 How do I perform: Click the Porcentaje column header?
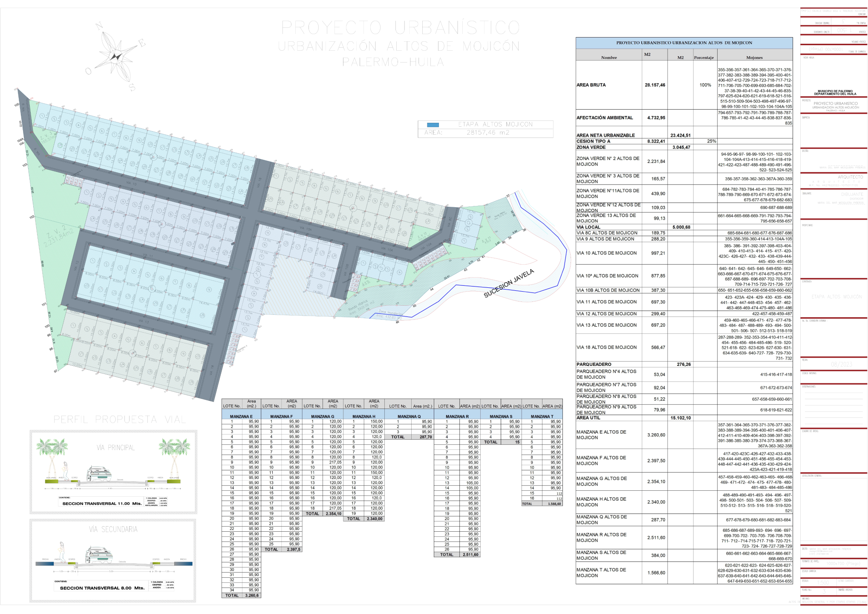point(704,58)
